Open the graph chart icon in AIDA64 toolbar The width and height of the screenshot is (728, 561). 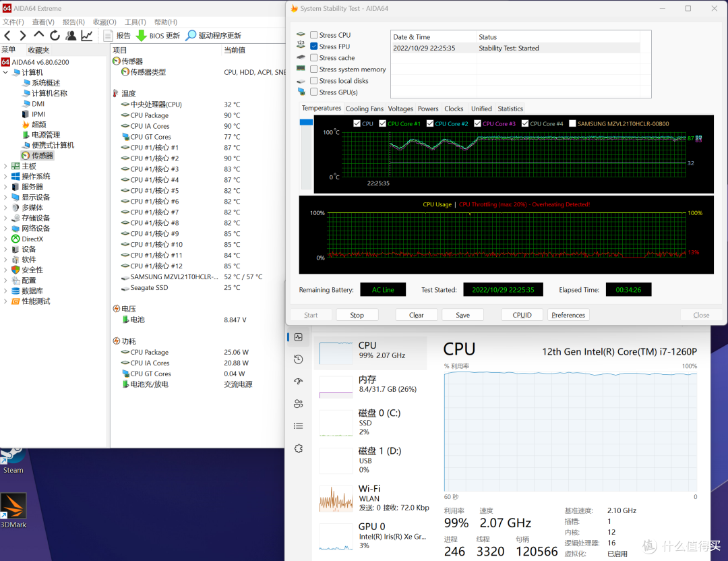87,35
